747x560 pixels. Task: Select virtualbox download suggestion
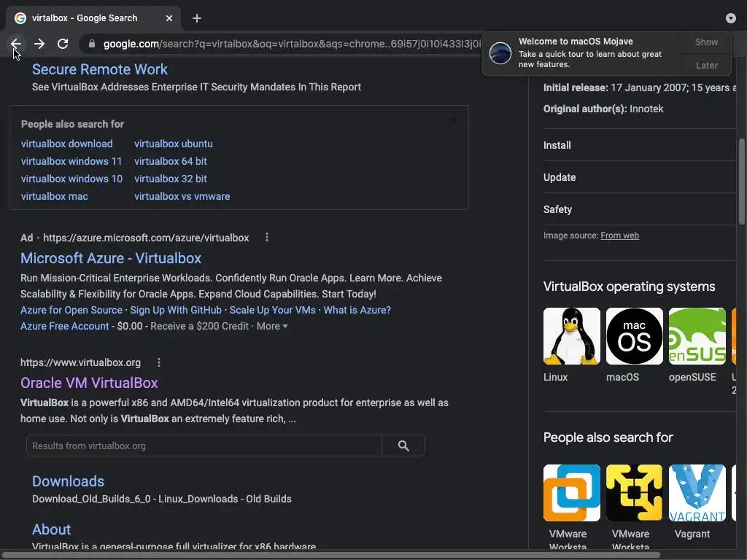coord(66,144)
